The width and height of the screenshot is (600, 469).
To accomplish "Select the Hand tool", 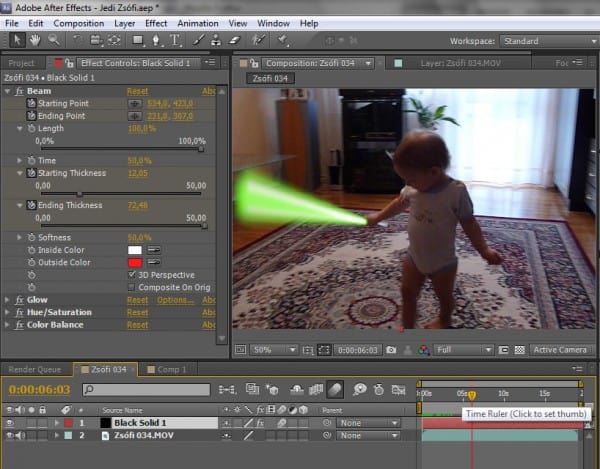I will click(x=35, y=40).
